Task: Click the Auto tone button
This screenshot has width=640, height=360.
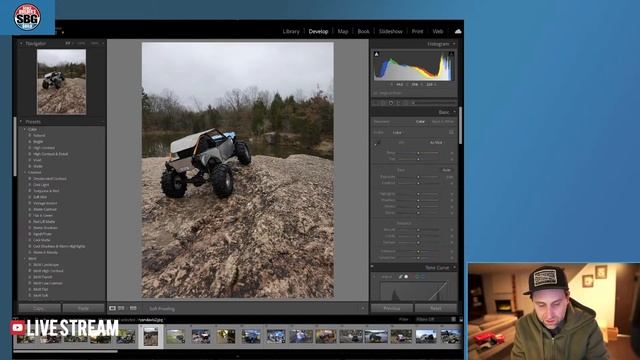Action: [447, 170]
